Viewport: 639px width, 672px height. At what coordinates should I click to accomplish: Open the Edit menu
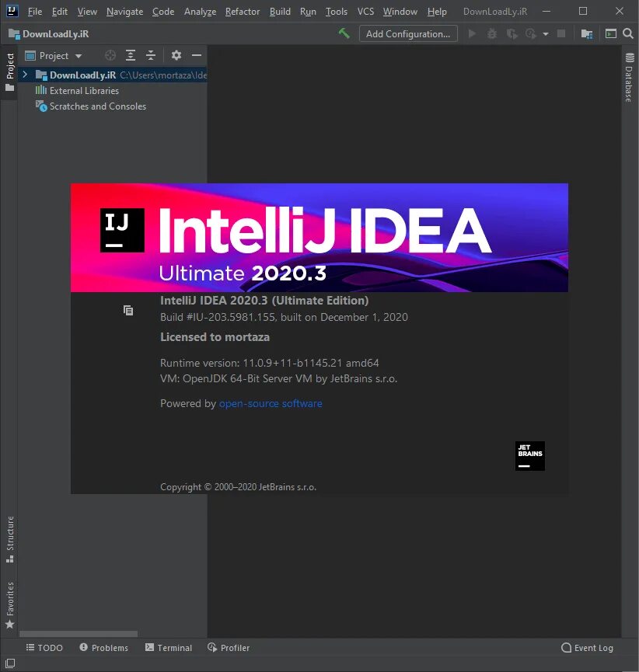click(60, 12)
